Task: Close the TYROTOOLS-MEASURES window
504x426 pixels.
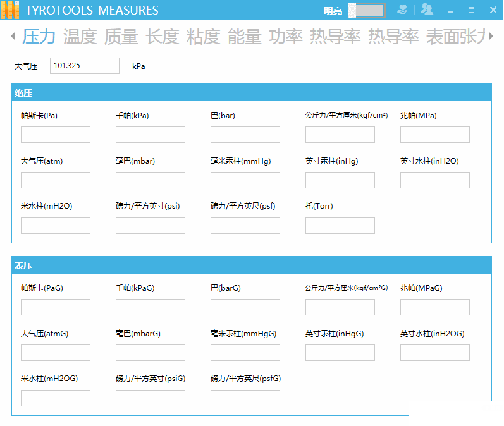Action: pyautogui.click(x=493, y=10)
